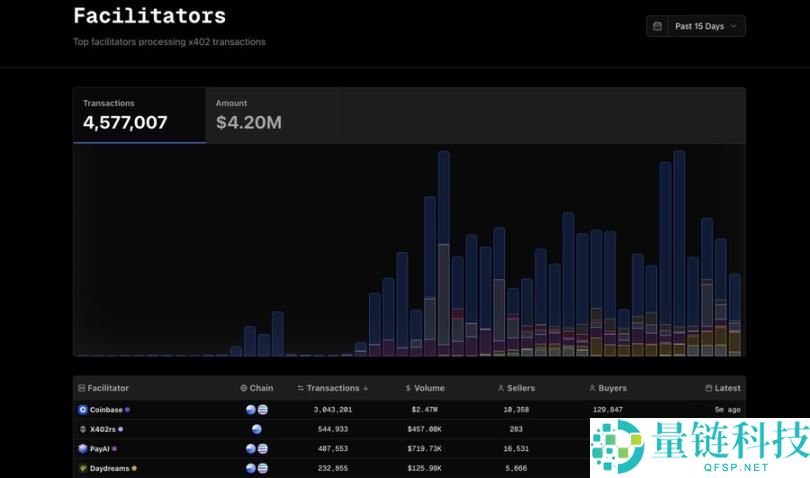Click the X402rs chain icon
The image size is (810, 478).
(257, 429)
